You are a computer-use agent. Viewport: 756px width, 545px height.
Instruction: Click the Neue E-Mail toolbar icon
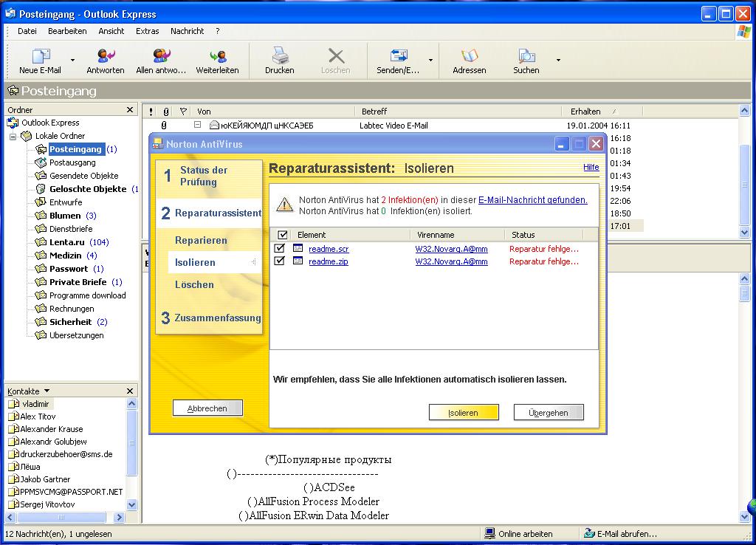click(41, 56)
